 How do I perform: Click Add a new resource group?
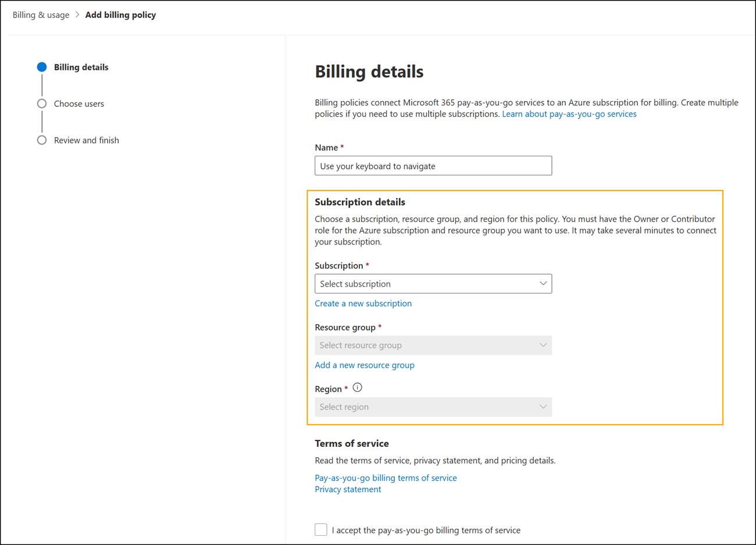(x=365, y=365)
